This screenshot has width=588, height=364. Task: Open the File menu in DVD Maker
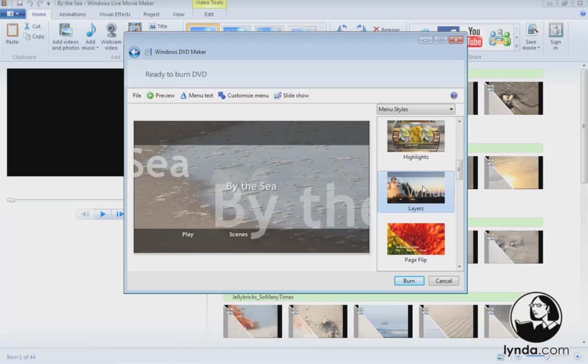[x=137, y=95]
